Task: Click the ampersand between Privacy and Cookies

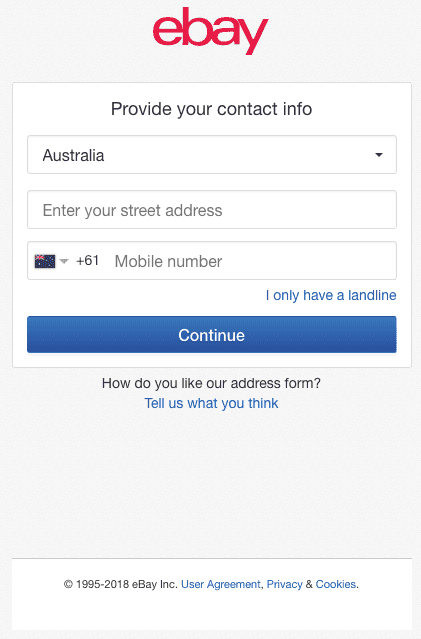Action: 309,584
